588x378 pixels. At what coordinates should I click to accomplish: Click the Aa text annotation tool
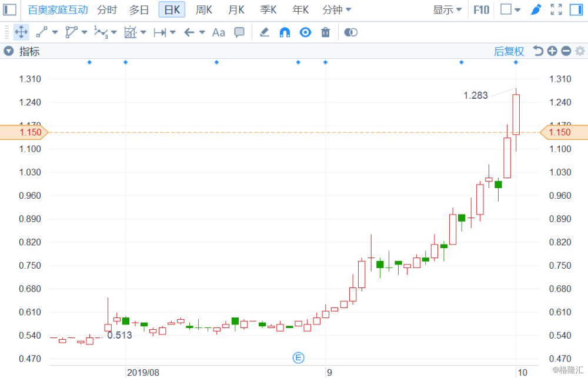(x=218, y=32)
